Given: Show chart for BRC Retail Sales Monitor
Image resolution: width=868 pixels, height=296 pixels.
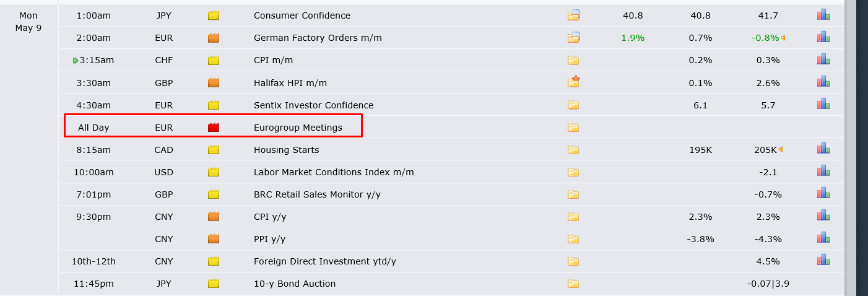Looking at the screenshot, I should point(823,194).
